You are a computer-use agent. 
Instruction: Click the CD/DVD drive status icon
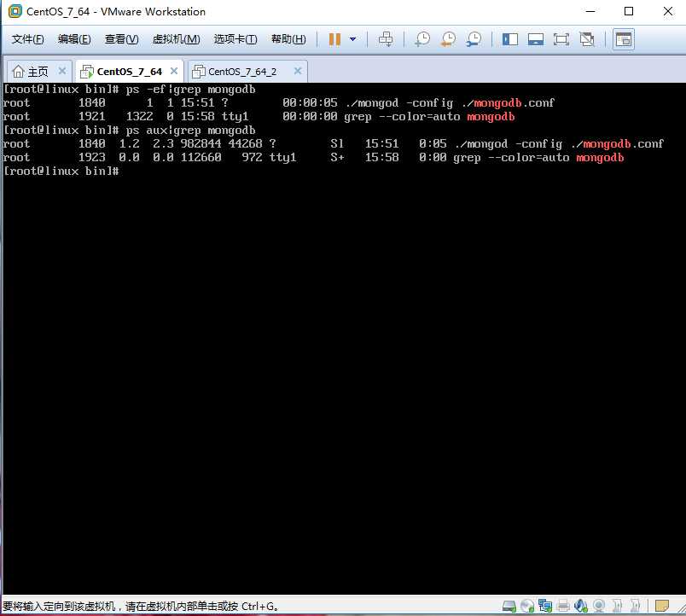coord(527,606)
